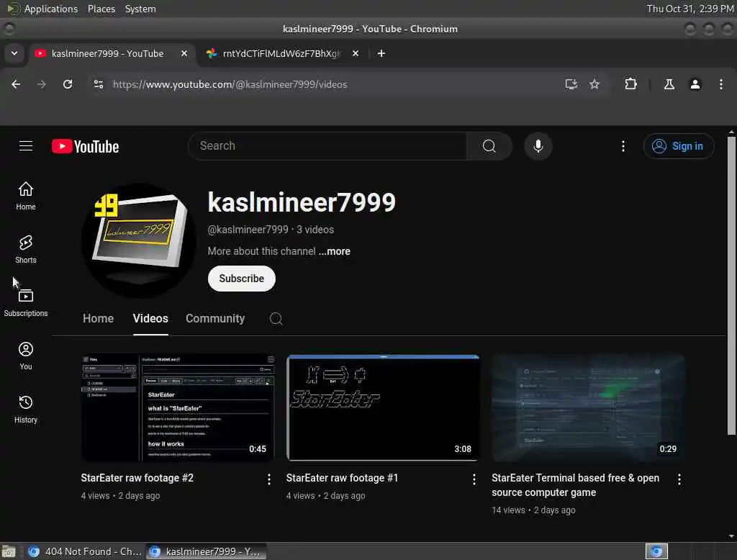
Task: Open Shorts in the sidebar
Action: [x=26, y=250]
